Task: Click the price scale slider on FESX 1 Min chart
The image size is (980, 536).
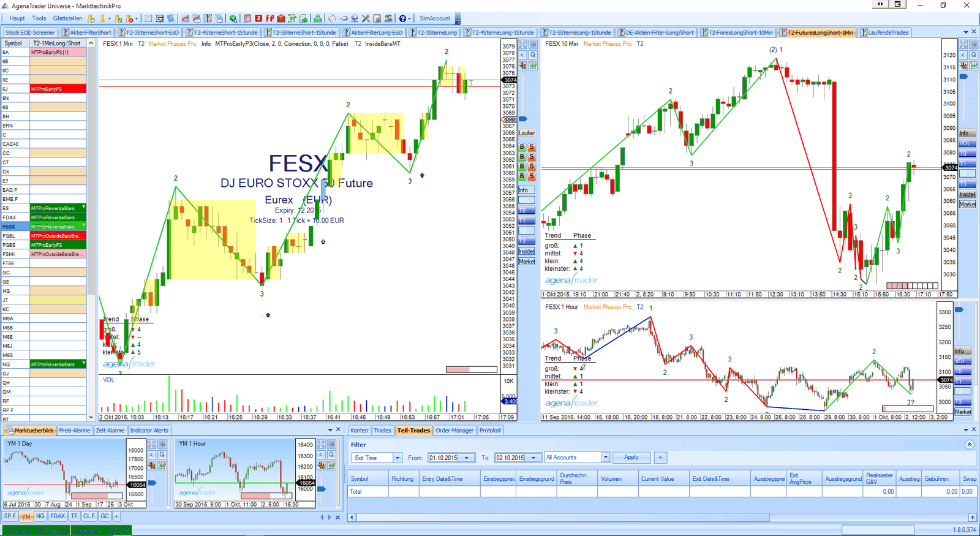Action: [522, 119]
